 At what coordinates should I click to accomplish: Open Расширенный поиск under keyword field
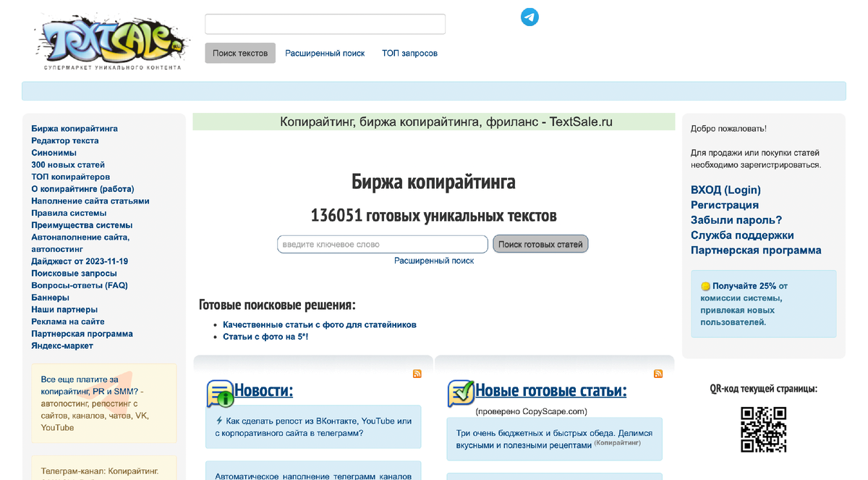(434, 261)
